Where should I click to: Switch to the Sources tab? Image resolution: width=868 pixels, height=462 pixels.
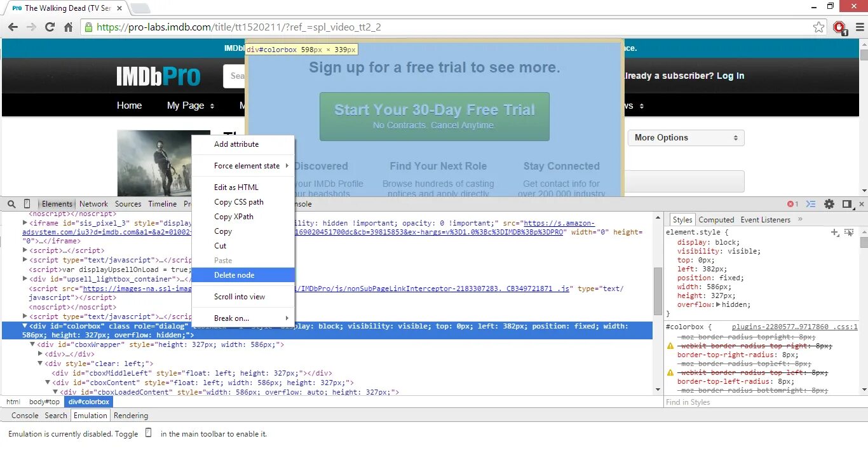coord(128,204)
